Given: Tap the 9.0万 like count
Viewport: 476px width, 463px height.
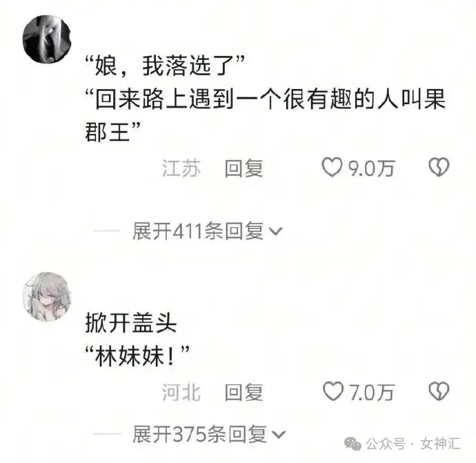Looking at the screenshot, I should pyautogui.click(x=371, y=168).
